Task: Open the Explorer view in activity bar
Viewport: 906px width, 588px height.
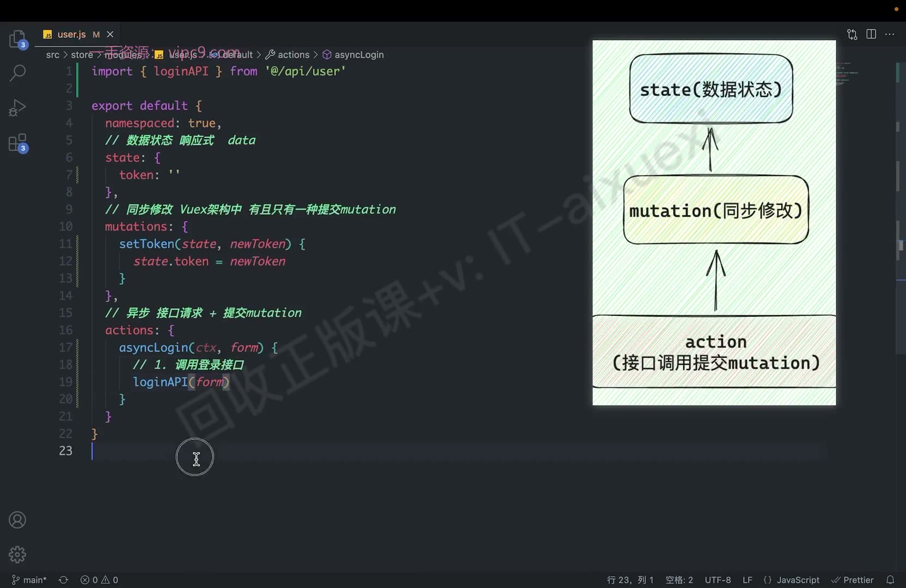Action: (17, 39)
